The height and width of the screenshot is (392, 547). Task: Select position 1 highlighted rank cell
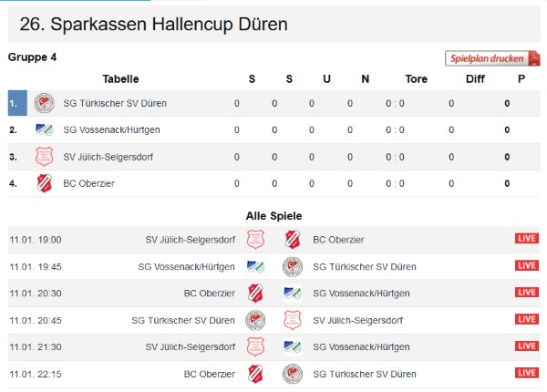(17, 103)
